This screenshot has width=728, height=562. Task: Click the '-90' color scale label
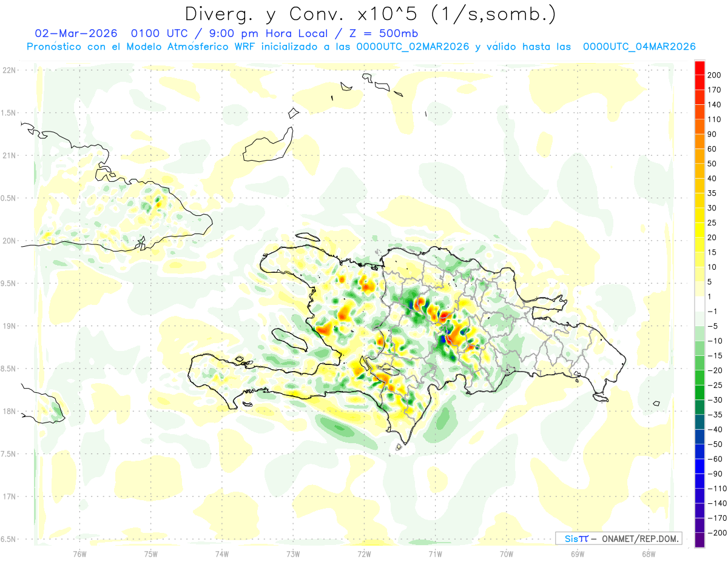(x=716, y=473)
